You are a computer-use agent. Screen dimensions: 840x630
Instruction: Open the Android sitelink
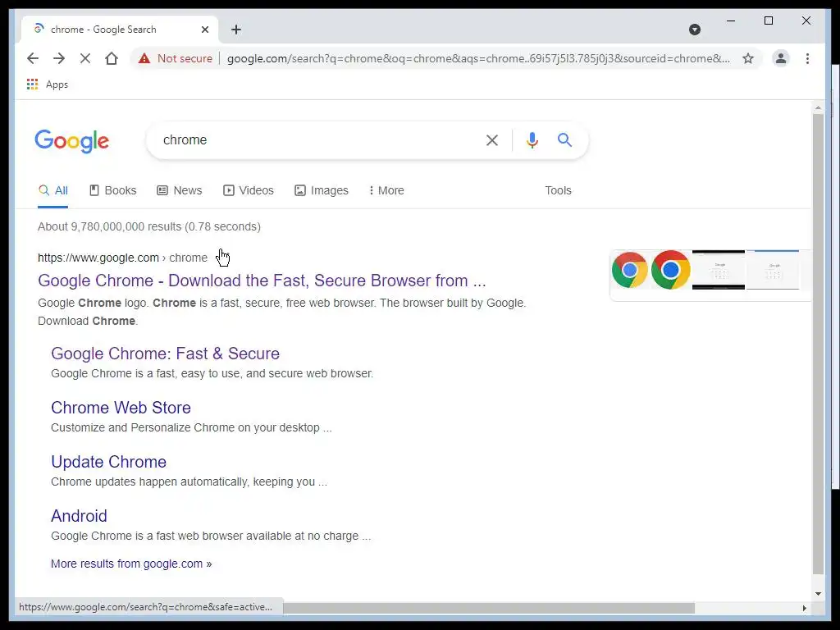tap(79, 516)
